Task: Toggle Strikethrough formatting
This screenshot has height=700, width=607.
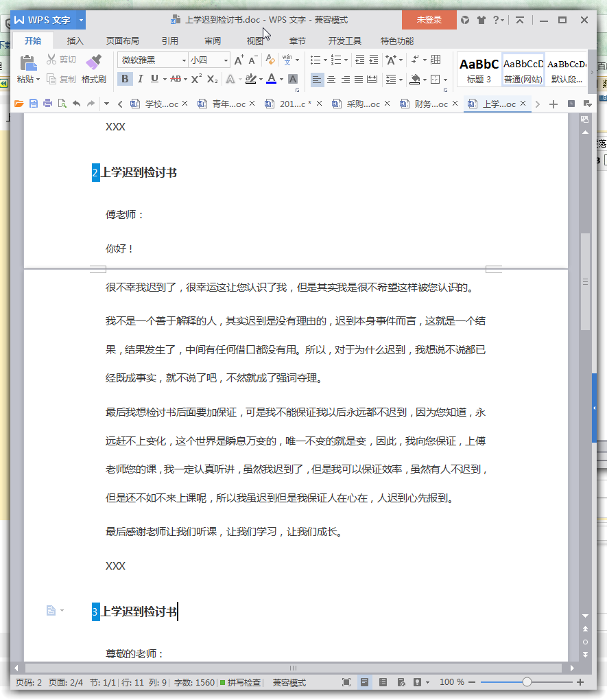Action: [x=176, y=79]
